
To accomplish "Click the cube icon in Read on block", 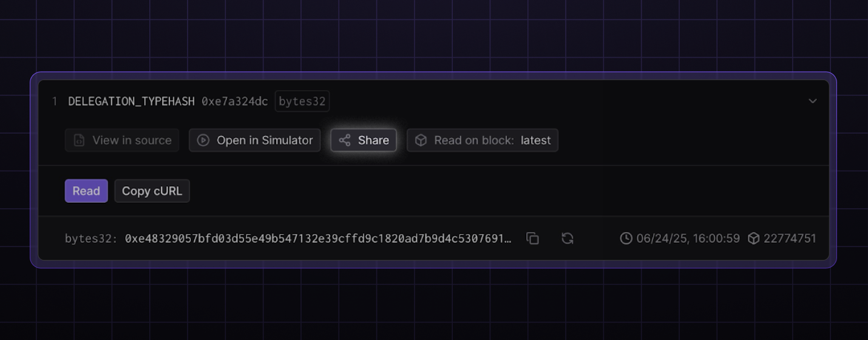I will (x=421, y=140).
